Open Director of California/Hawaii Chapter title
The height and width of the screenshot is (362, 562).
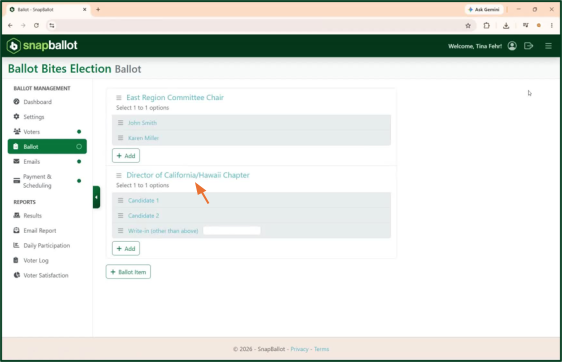188,175
